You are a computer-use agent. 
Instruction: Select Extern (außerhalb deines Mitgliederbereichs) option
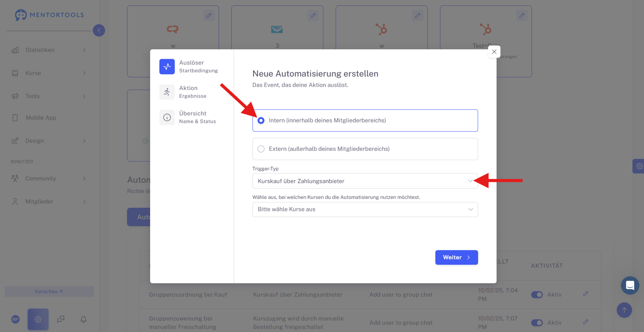tap(365, 149)
